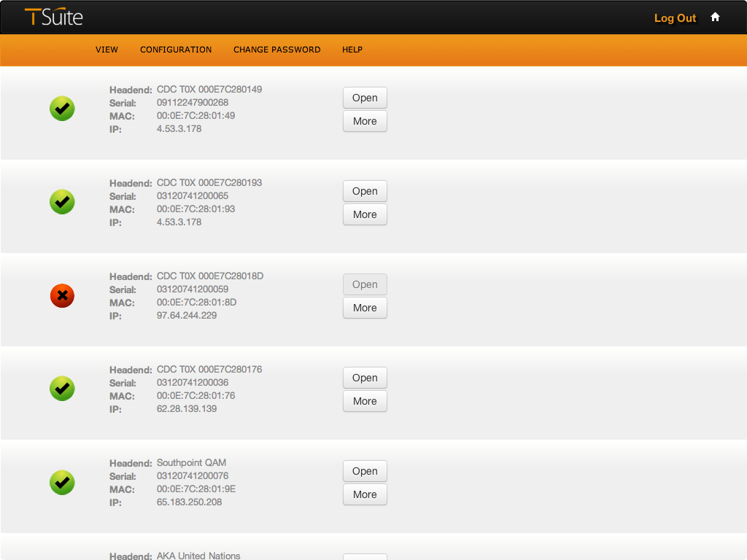Show more for Southpoint QAM
The height and width of the screenshot is (560, 747).
click(365, 494)
